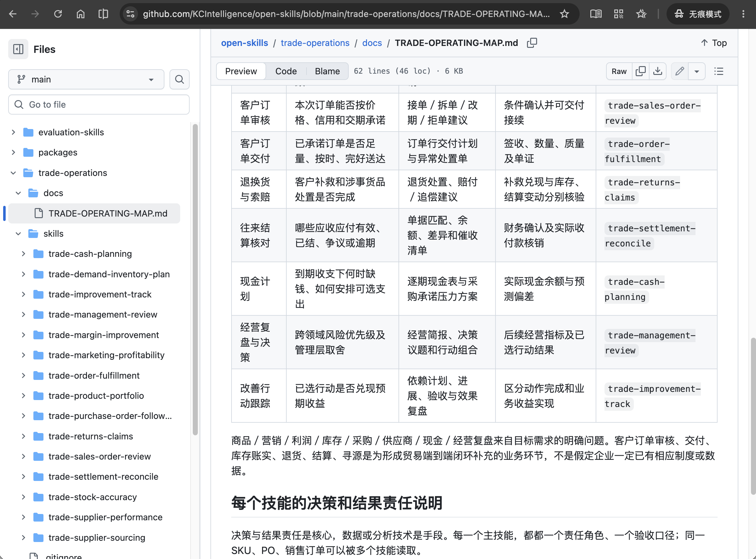Click the Go to file input
Image resolution: width=756 pixels, height=559 pixels.
99,104
